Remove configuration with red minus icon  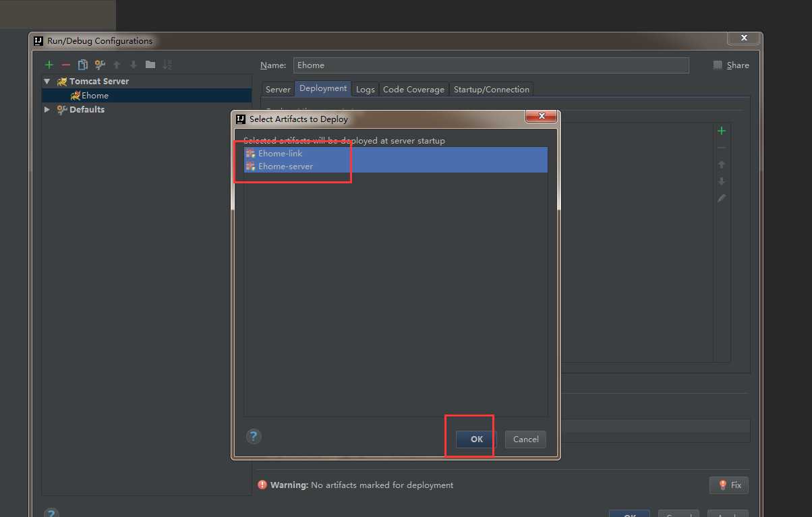[65, 65]
